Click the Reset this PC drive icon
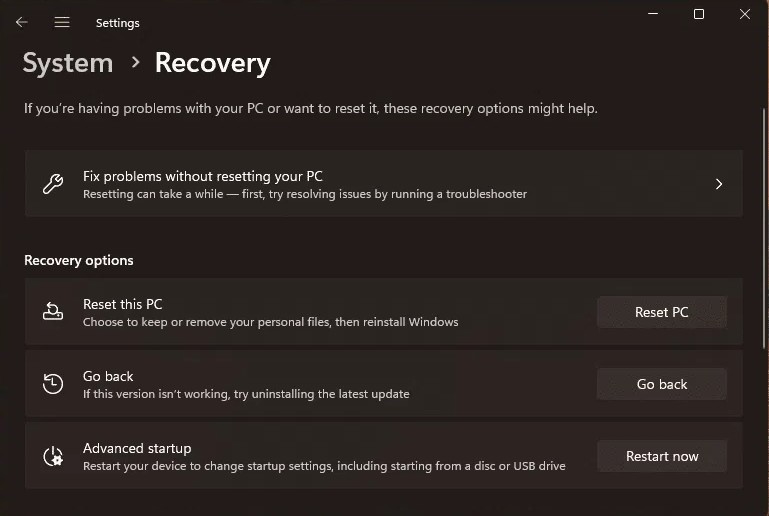This screenshot has height=516, width=769. (53, 312)
